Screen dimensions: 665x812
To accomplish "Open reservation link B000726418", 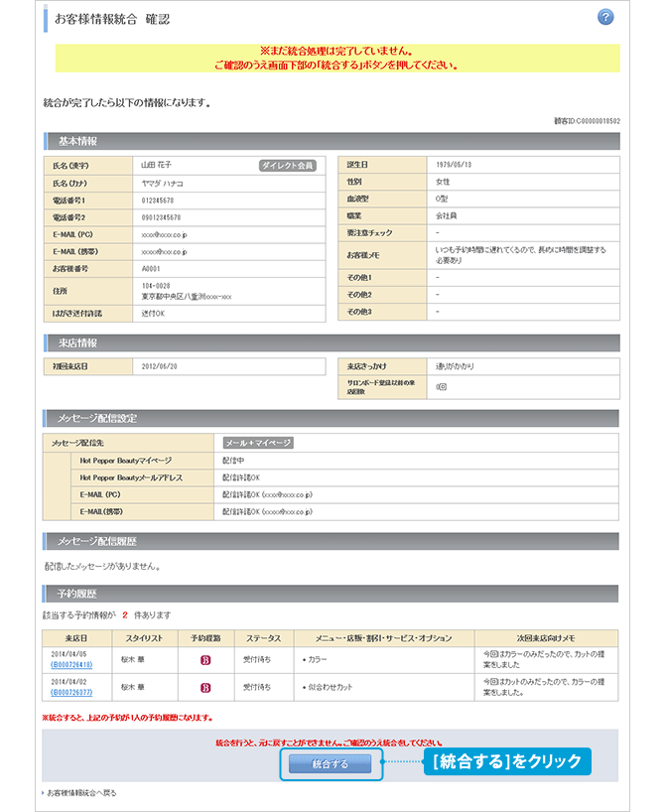I will point(71,664).
